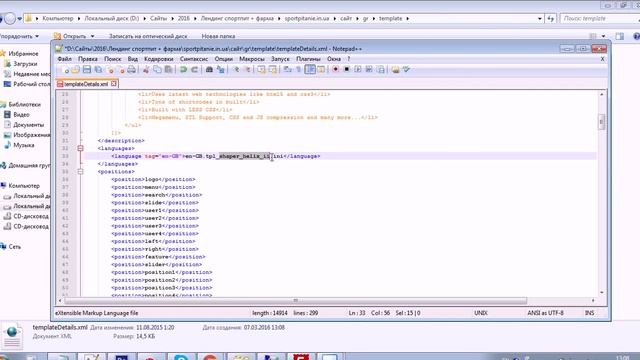
Task: Click the Print toolbar icon
Action: (x=131, y=70)
